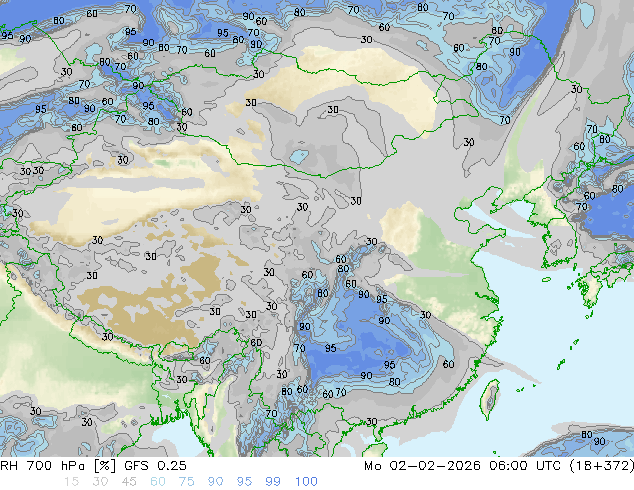Viewport: 634px width, 490px height.
Task: Select the 99 value in the legend
Action: 273,482
